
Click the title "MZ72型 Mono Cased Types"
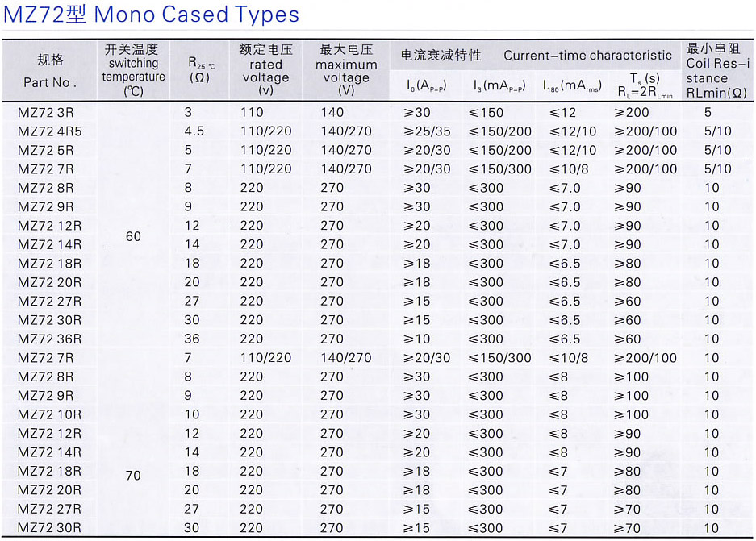pyautogui.click(x=151, y=15)
